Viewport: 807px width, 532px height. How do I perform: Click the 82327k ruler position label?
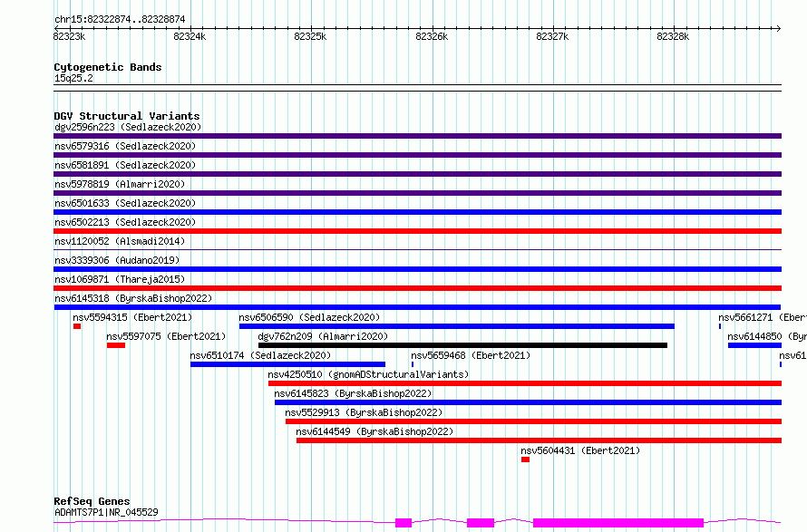551,36
